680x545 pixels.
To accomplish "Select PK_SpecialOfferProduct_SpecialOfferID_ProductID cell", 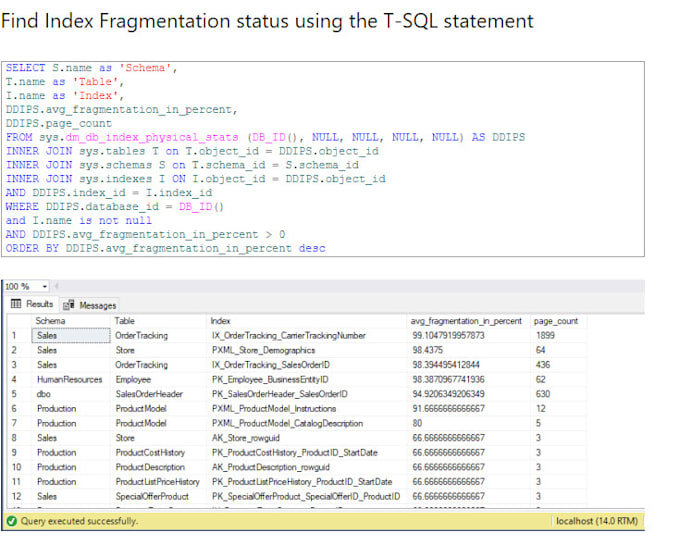I will [x=306, y=496].
